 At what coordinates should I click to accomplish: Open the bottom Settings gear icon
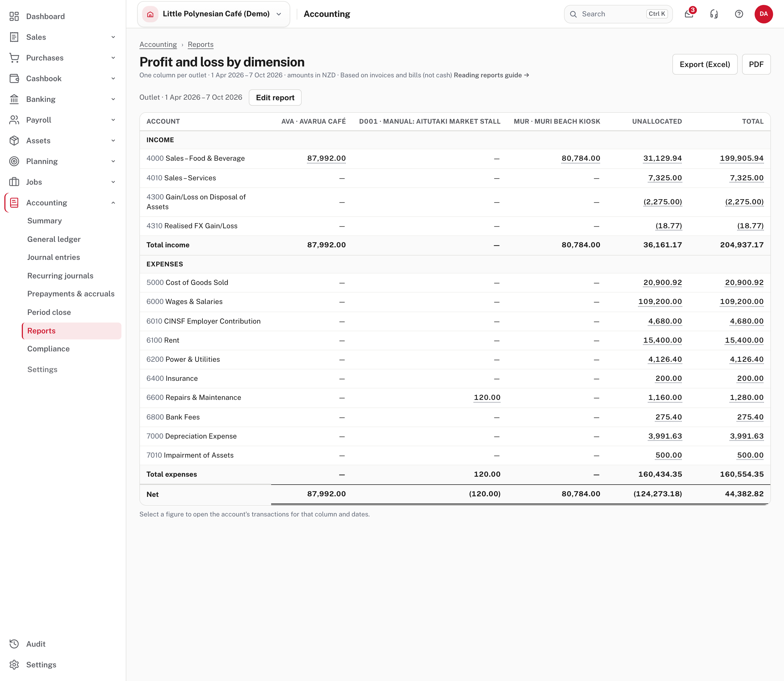14,665
